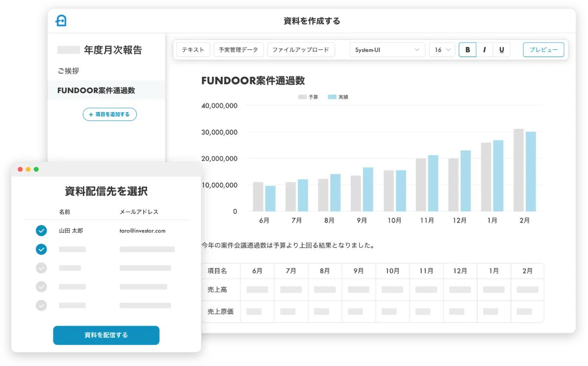Click the FUNDOOR logo icon in header

pos(61,21)
